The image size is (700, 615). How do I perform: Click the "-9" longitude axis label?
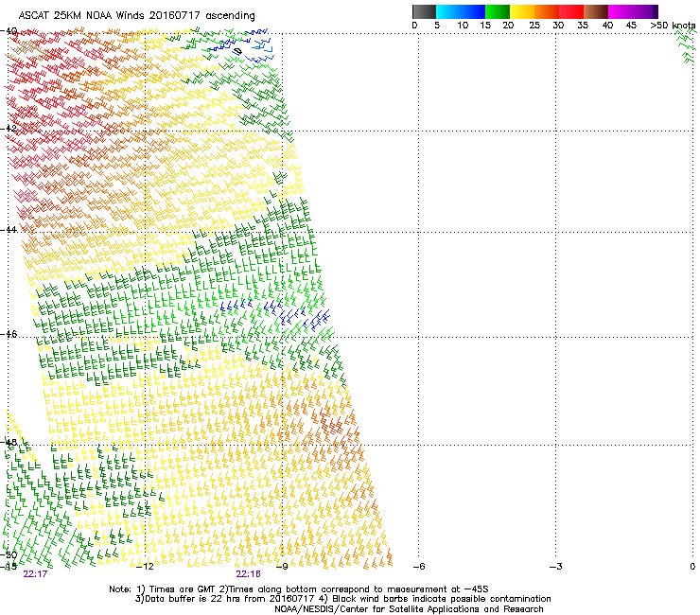coord(282,567)
